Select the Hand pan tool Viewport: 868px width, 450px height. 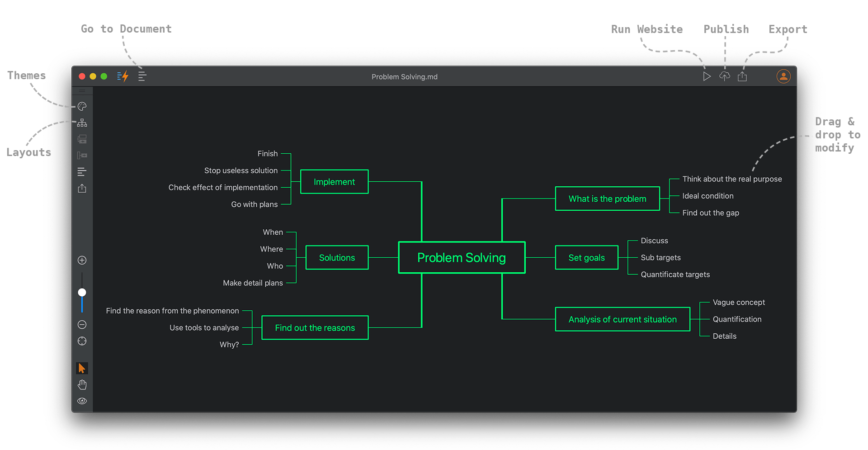click(82, 384)
